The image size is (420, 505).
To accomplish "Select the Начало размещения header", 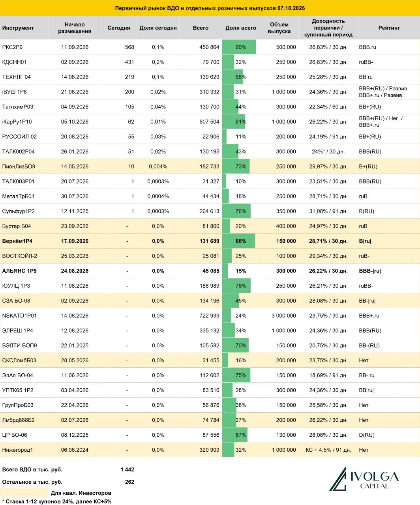I will tap(75, 28).
